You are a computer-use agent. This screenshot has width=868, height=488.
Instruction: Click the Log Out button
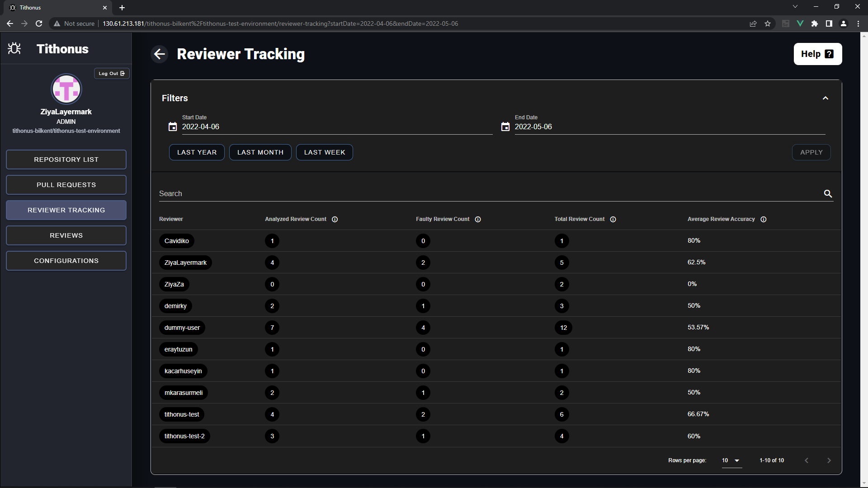(x=112, y=73)
